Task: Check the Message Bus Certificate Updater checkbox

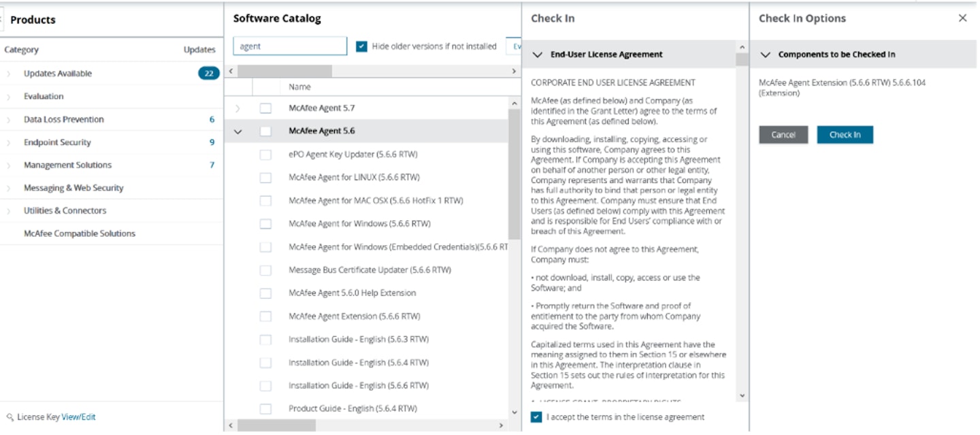Action: [x=265, y=270]
